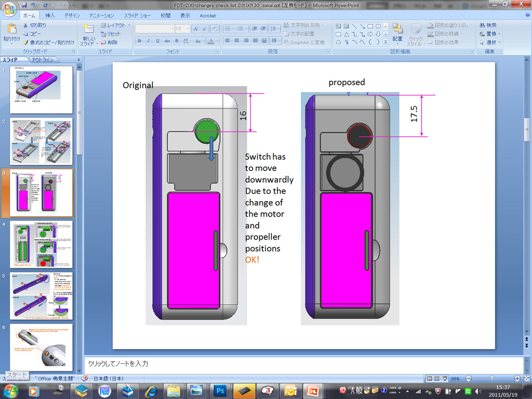Image resolution: width=532 pixels, height=399 pixels.
Task: Click the Arrange (配置) icon
Action: click(397, 29)
